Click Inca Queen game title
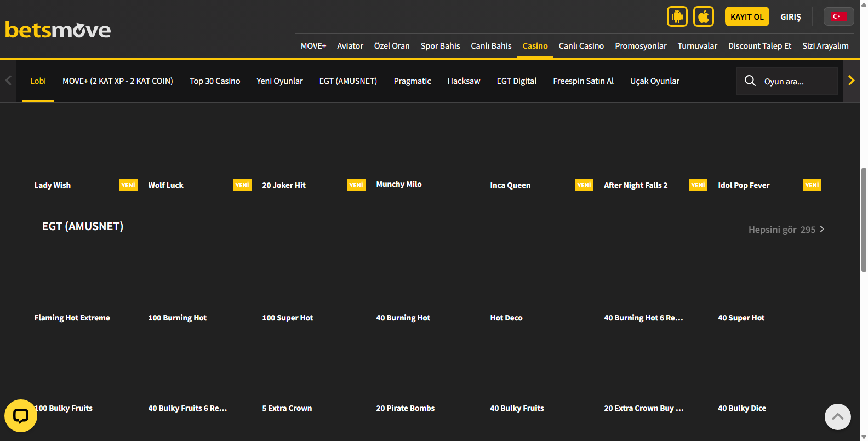 510,185
